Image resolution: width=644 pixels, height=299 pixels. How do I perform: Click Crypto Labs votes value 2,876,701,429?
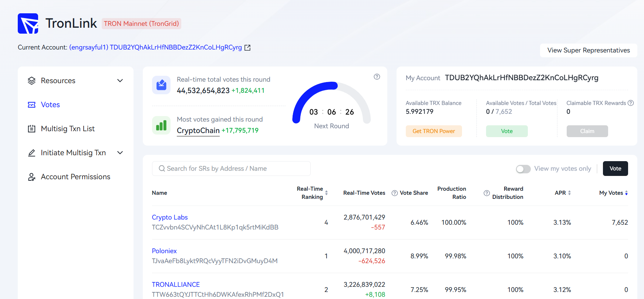pyautogui.click(x=364, y=217)
